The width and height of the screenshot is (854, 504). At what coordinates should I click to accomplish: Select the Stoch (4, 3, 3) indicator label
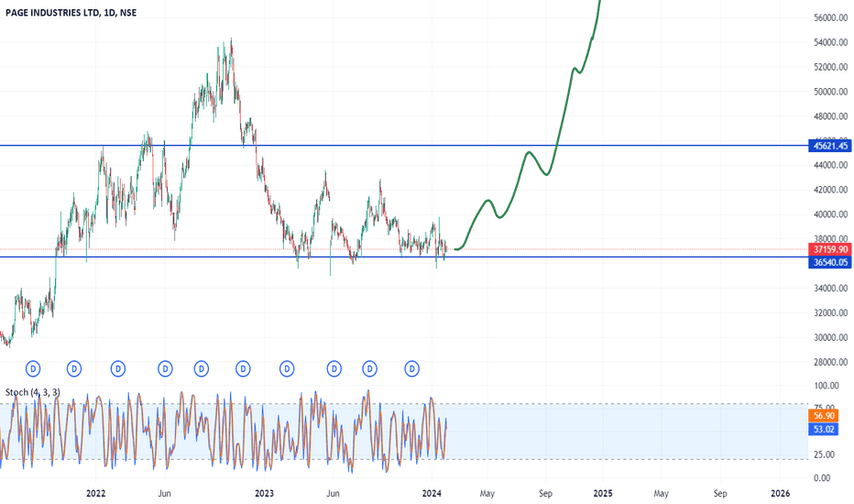(33, 392)
